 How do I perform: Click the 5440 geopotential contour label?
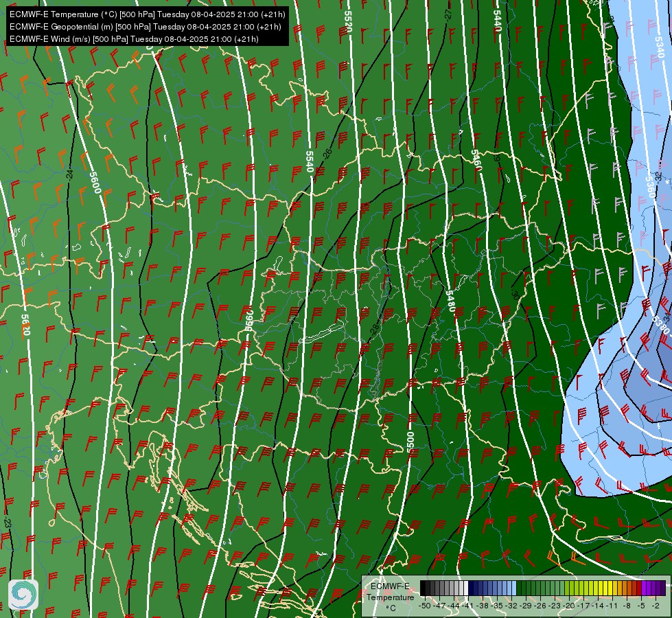click(x=497, y=21)
